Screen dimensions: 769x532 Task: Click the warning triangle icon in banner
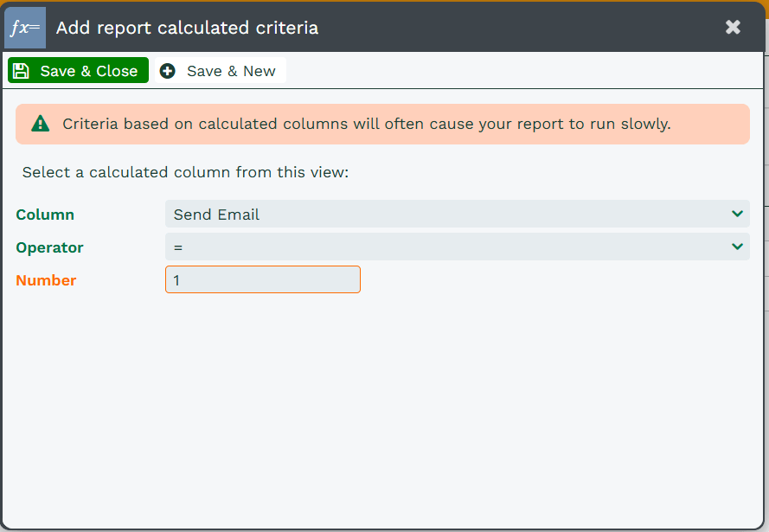(x=40, y=124)
